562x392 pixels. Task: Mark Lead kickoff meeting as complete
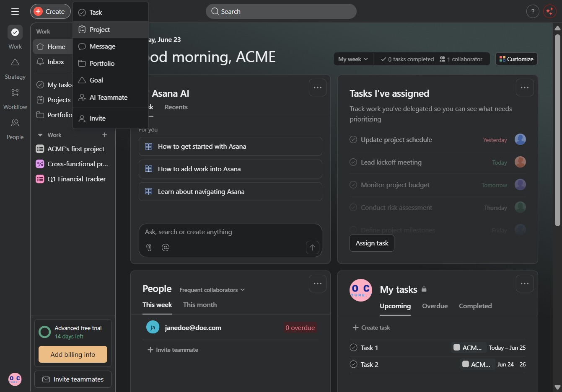click(353, 162)
